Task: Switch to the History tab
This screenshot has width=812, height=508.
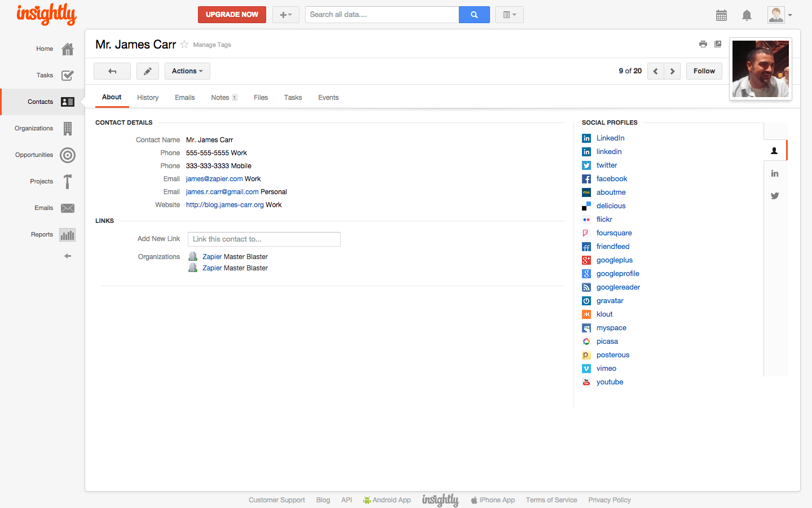Action: pos(148,98)
